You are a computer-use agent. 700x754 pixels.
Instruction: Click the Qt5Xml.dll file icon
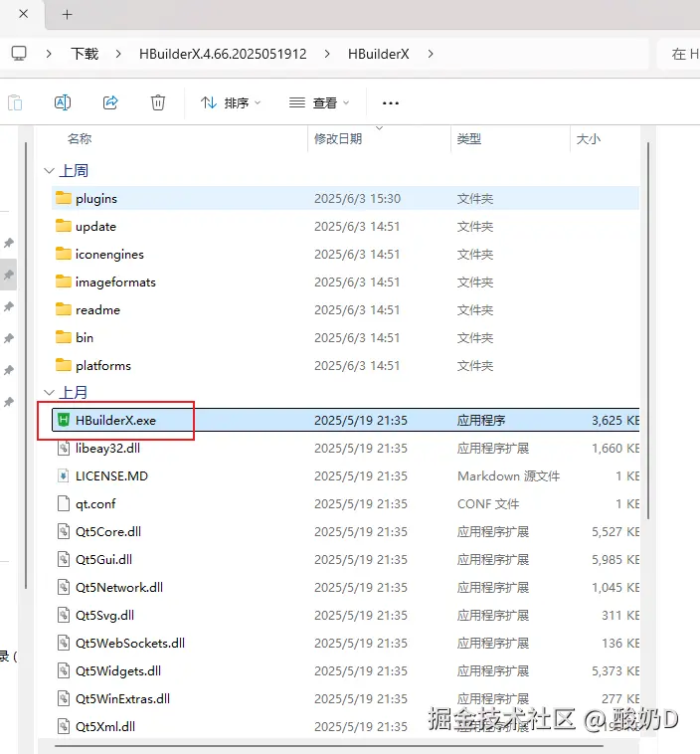pyautogui.click(x=64, y=727)
